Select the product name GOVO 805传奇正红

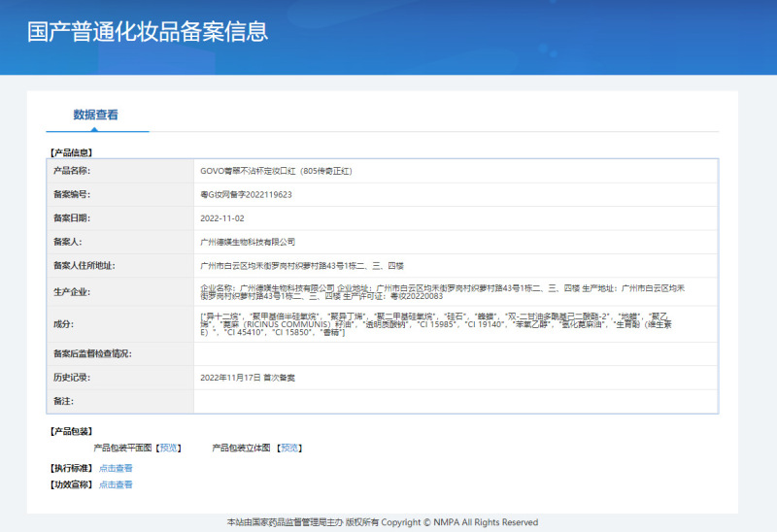click(x=276, y=171)
